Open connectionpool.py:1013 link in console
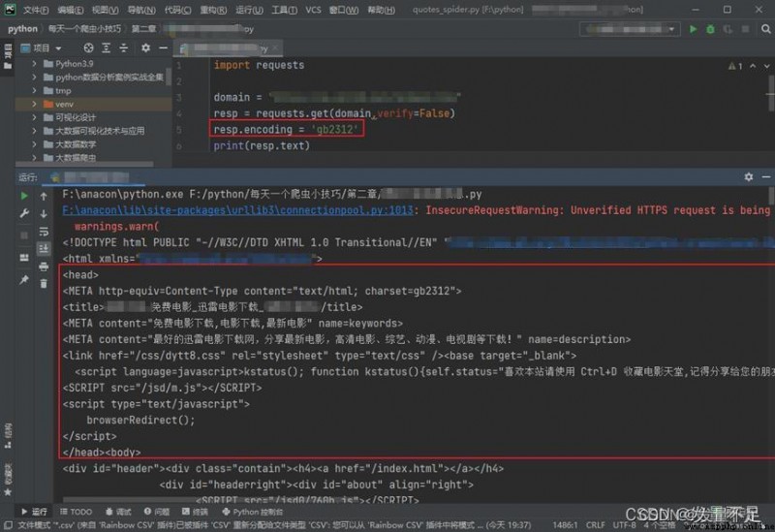775x532 pixels. pos(237,210)
